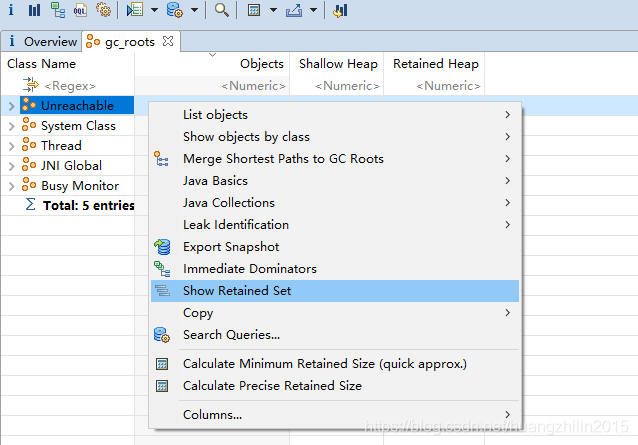The image size is (638, 445).
Task: Click the calculator icon in toolbar
Action: click(254, 10)
